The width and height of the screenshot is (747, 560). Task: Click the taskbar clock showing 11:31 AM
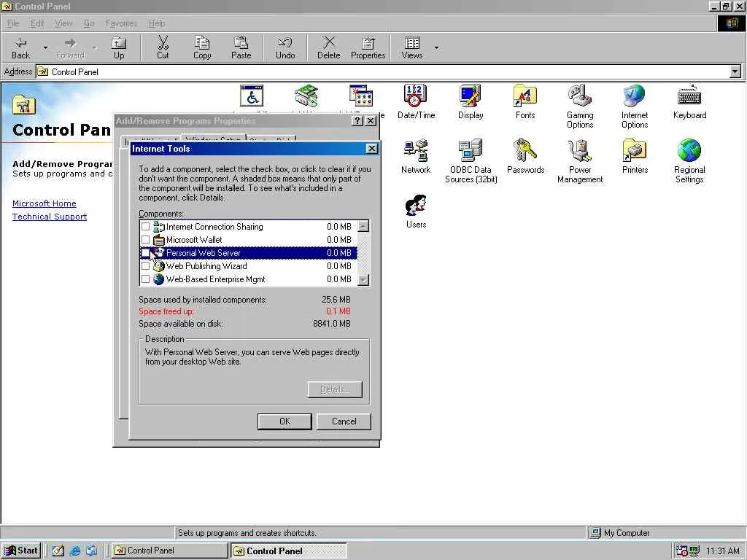pos(723,551)
